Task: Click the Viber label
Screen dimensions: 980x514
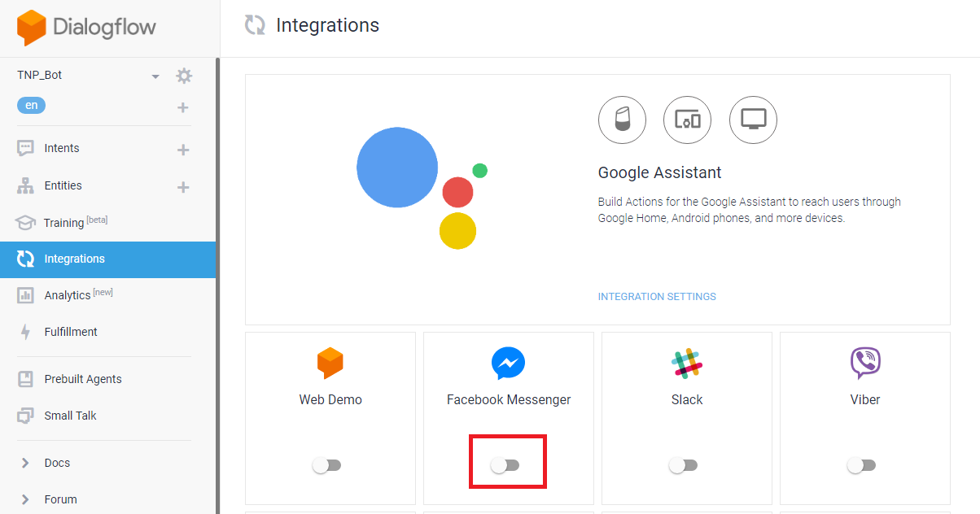Action: click(865, 400)
